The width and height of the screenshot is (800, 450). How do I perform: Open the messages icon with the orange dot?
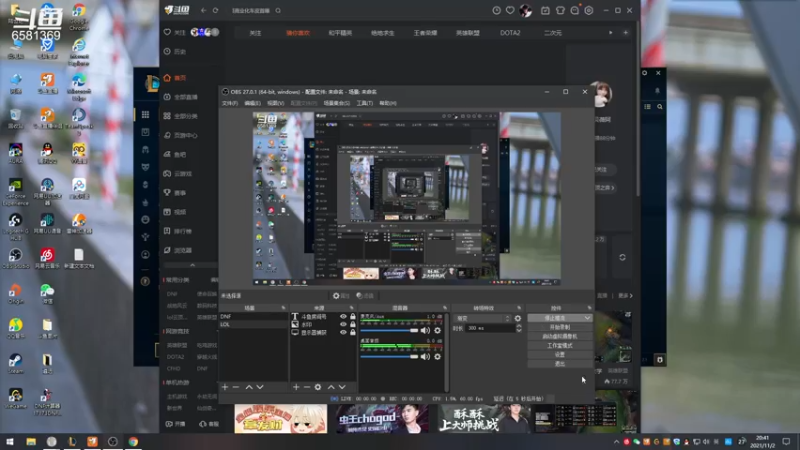point(575,10)
